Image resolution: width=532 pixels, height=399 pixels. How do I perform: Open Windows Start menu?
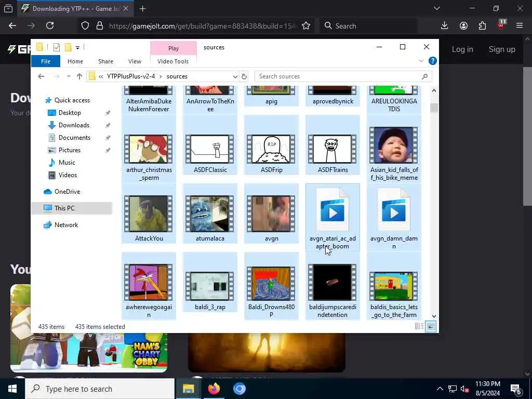[12, 389]
